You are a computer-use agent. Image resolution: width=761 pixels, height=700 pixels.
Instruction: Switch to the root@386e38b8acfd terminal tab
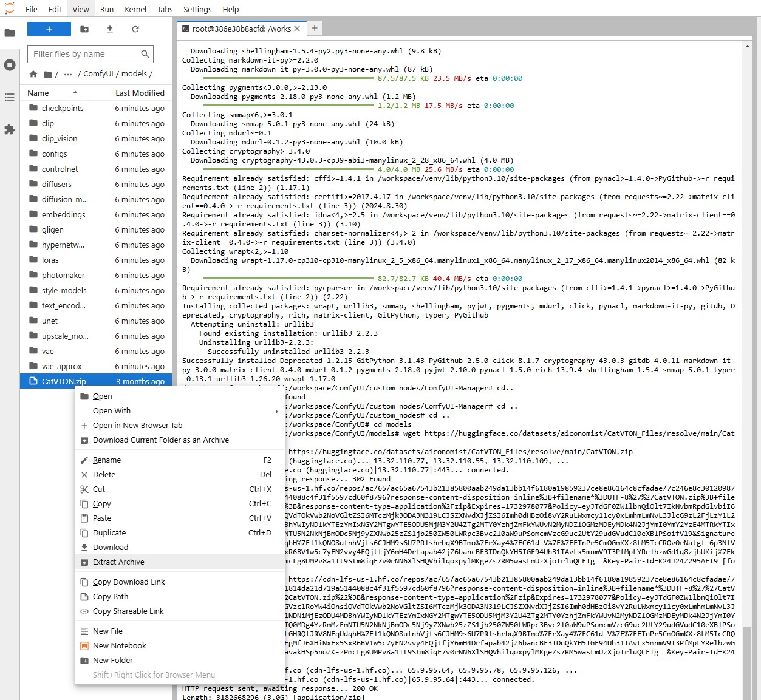(x=237, y=28)
